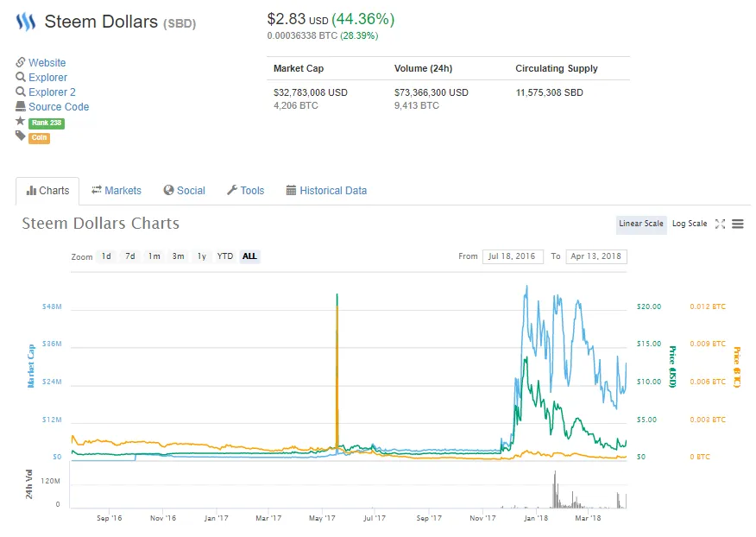Open the Source Code link

[x=59, y=107]
